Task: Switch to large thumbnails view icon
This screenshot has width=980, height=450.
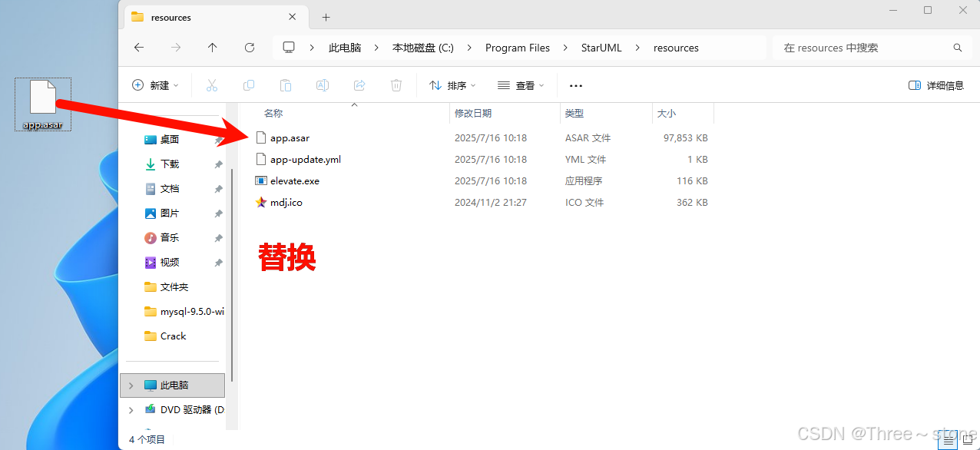Action: point(968,439)
